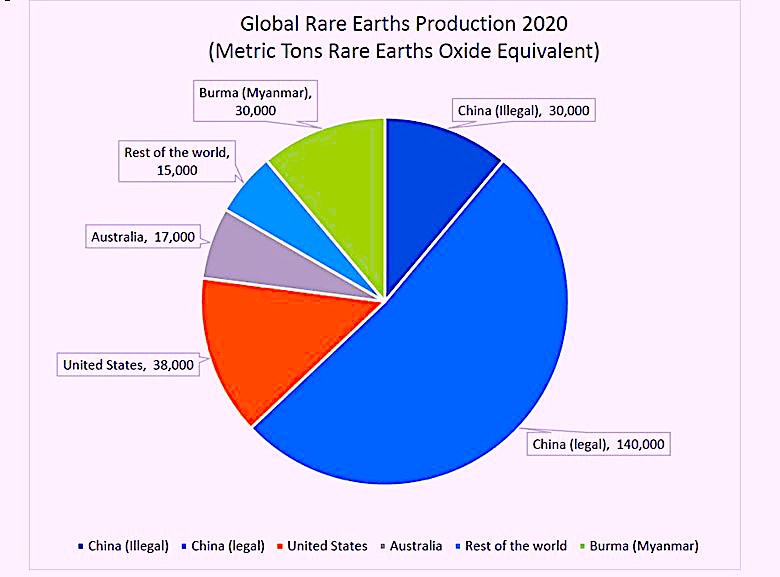
Task: Click the 'China (Illegal)' legend entry
Action: click(x=123, y=546)
